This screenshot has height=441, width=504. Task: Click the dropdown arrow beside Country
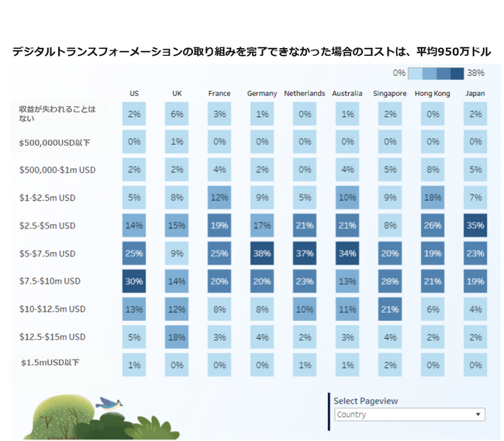(478, 415)
